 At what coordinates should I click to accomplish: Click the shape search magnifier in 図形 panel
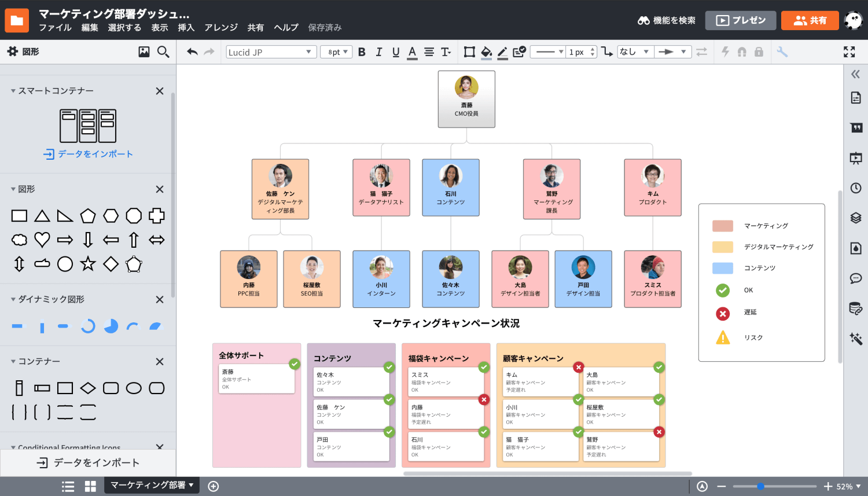163,52
